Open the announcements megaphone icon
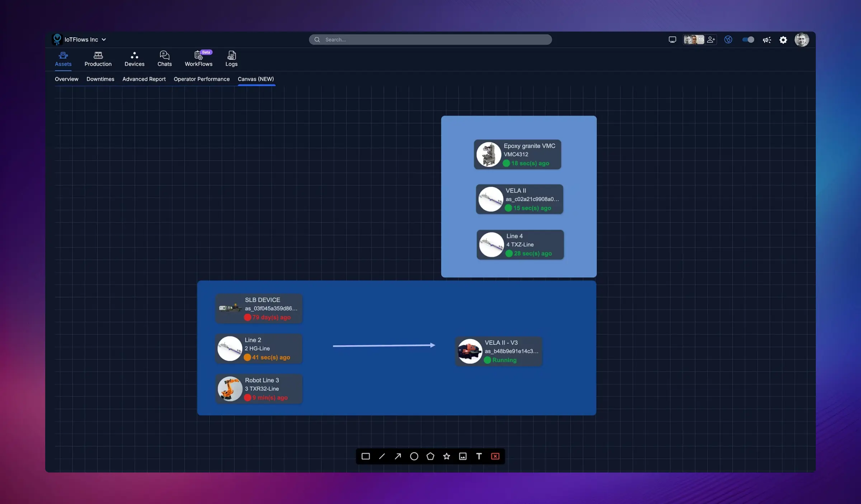Screen dimensions: 861x504 (x=767, y=39)
